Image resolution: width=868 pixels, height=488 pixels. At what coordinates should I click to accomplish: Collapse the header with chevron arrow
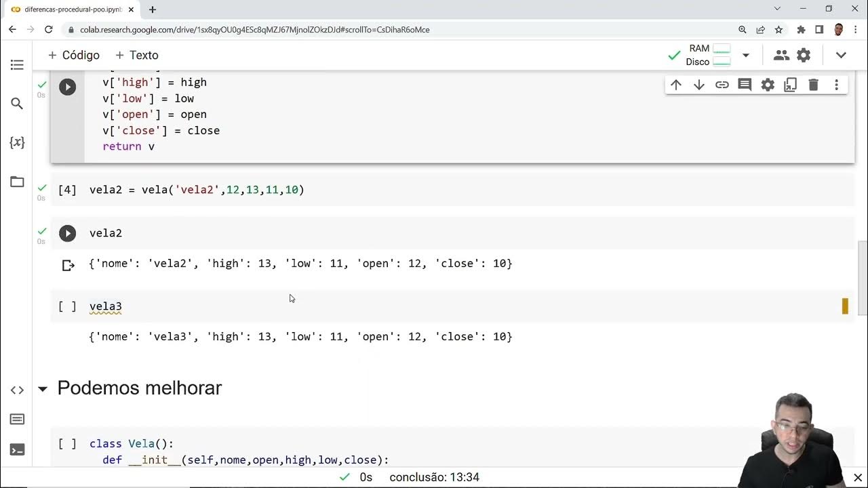841,55
